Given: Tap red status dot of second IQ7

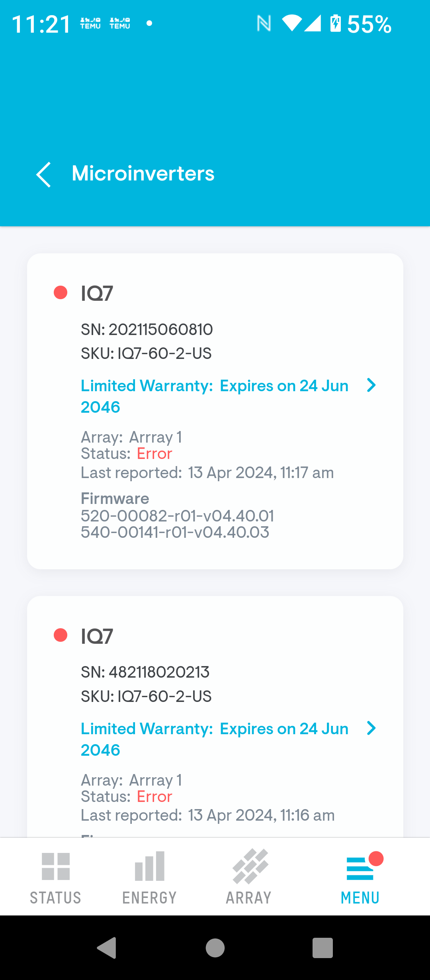Looking at the screenshot, I should point(61,635).
